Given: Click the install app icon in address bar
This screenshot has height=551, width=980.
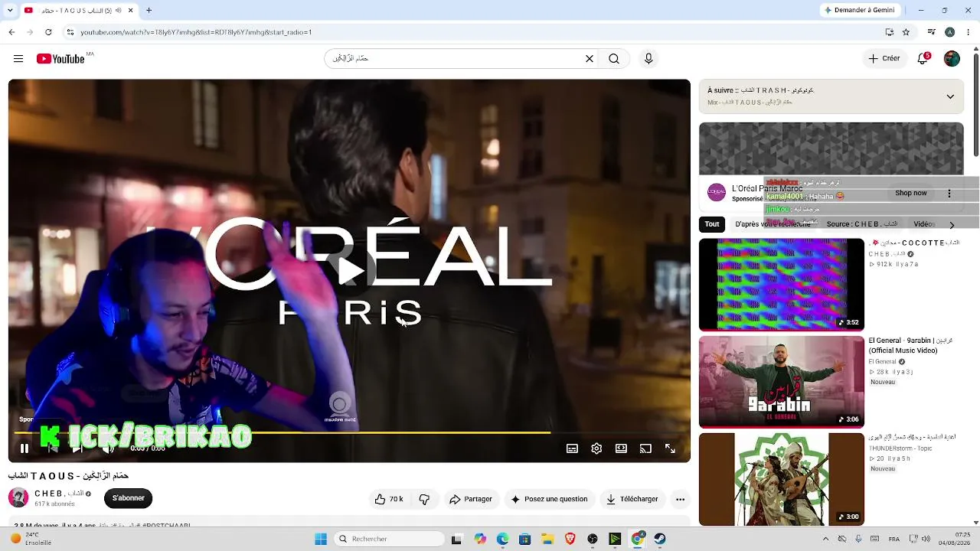Looking at the screenshot, I should click(889, 32).
